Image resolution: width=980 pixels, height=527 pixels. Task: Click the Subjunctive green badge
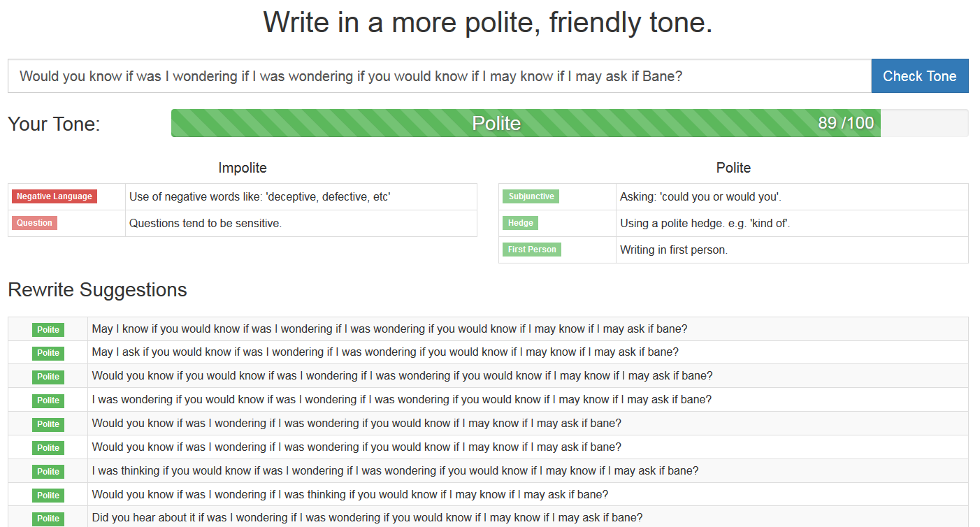[x=531, y=196]
